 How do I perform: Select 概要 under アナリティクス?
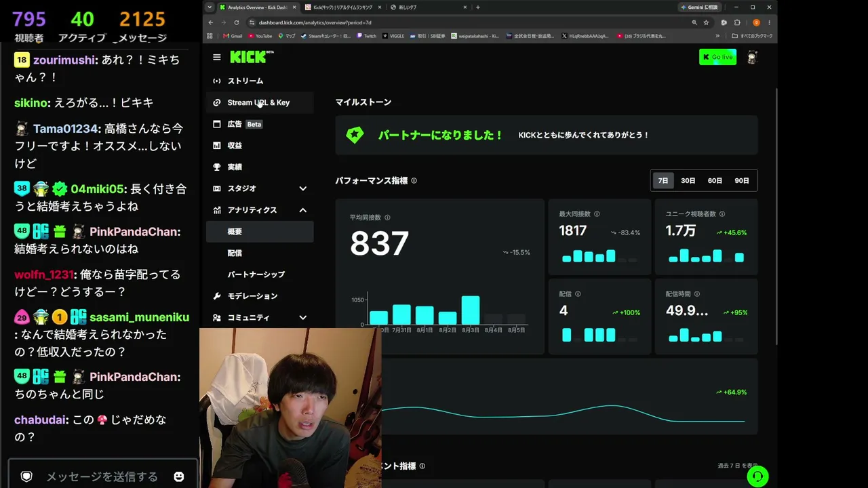260,232
